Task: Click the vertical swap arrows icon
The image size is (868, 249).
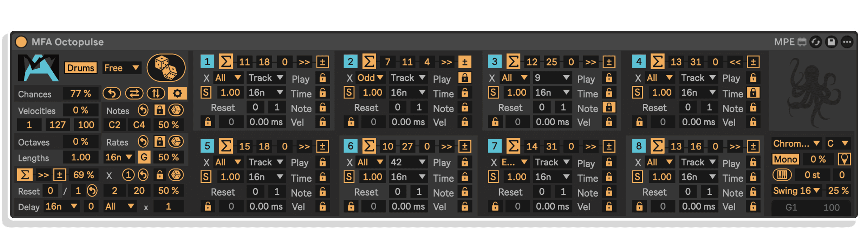Action: pyautogui.click(x=156, y=94)
